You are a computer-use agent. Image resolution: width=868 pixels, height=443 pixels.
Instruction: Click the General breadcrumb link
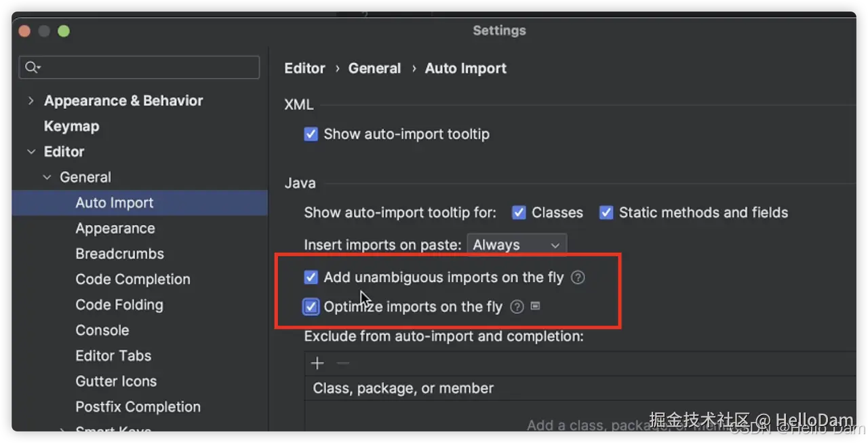374,69
